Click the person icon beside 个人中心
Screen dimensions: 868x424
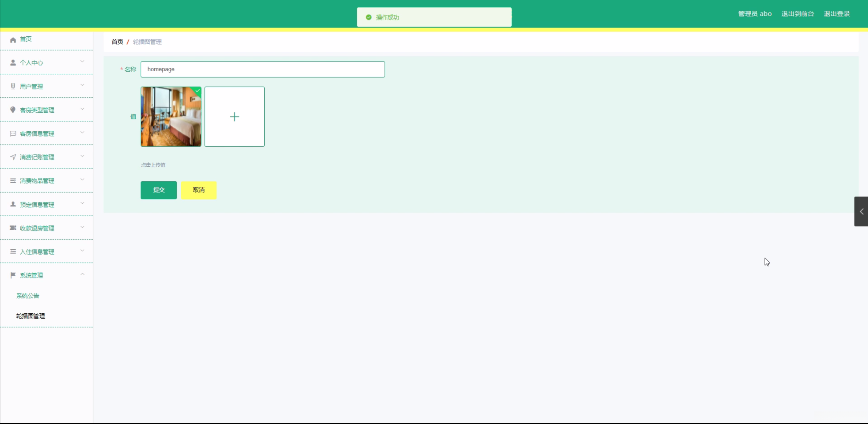pyautogui.click(x=13, y=63)
